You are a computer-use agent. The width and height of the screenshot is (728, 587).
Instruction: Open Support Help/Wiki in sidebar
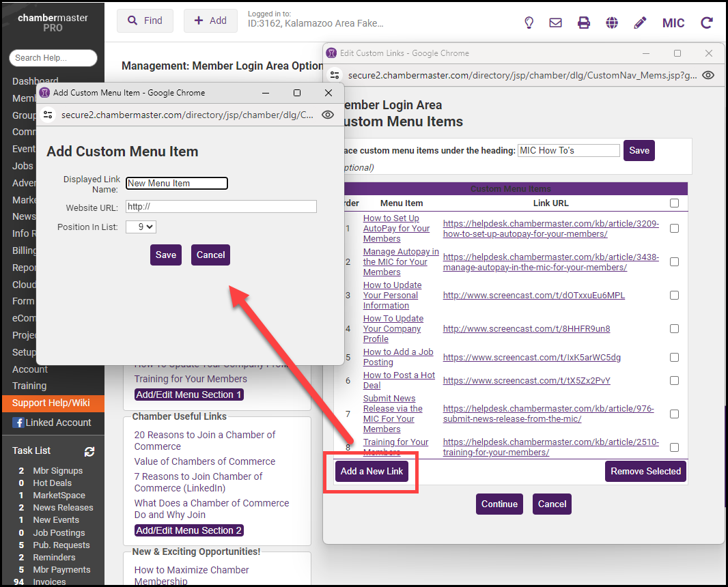(51, 403)
